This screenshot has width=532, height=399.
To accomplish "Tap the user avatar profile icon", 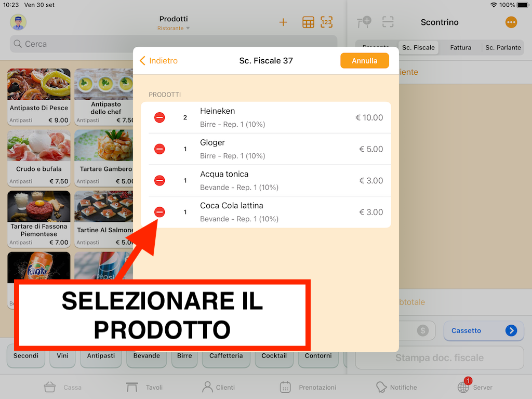I will coord(18,22).
